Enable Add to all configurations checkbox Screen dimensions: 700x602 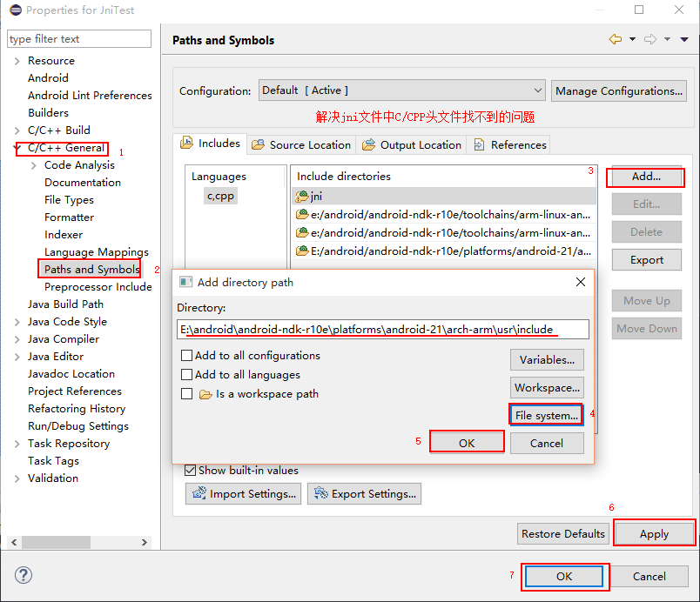tap(186, 356)
